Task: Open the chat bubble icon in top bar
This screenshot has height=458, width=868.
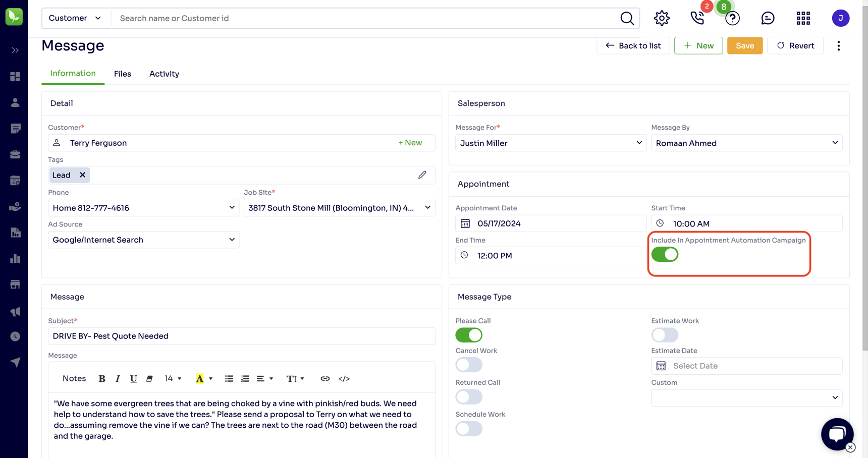Action: pos(768,18)
